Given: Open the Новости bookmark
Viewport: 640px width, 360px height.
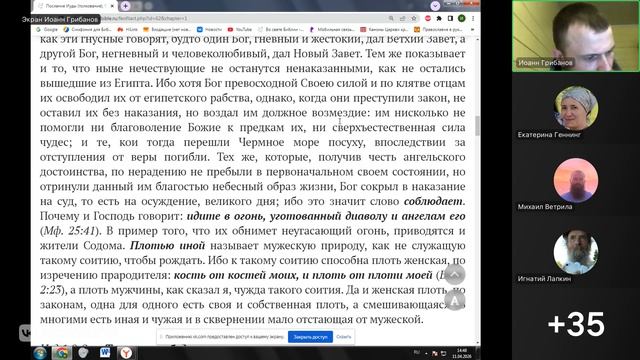Looking at the screenshot, I should coord(209,29).
